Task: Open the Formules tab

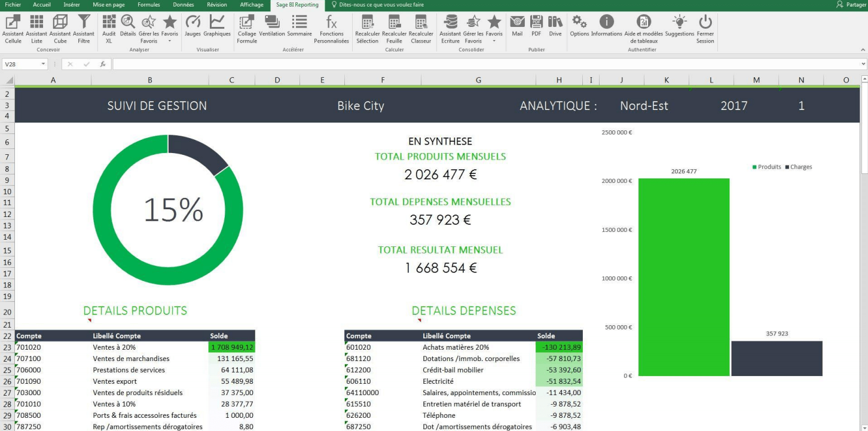Action: pyautogui.click(x=149, y=5)
